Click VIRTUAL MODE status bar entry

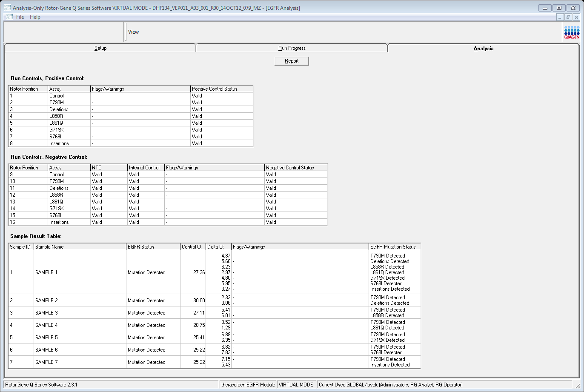pyautogui.click(x=296, y=385)
